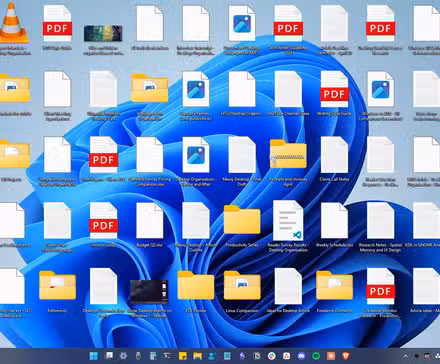Viewport: 440px width, 364px height.
Task: Open the Windows Start menu
Action: click(94, 356)
